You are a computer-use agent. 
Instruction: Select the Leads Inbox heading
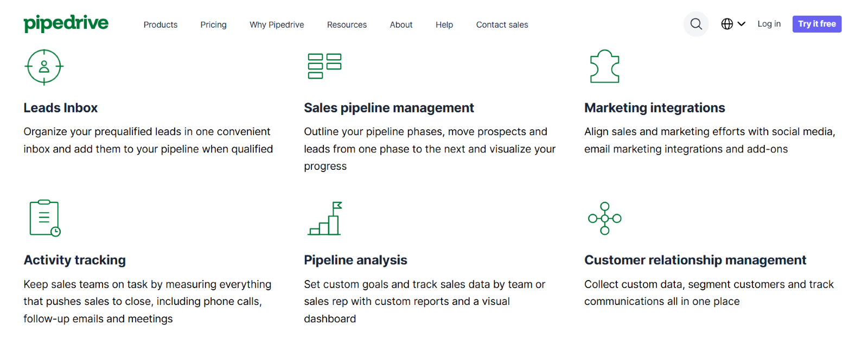point(61,107)
